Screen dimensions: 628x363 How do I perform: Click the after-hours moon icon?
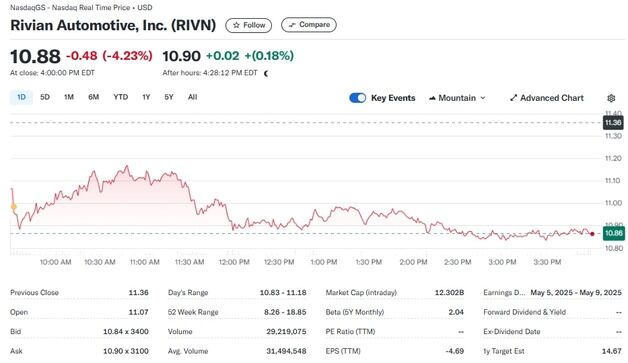(266, 73)
